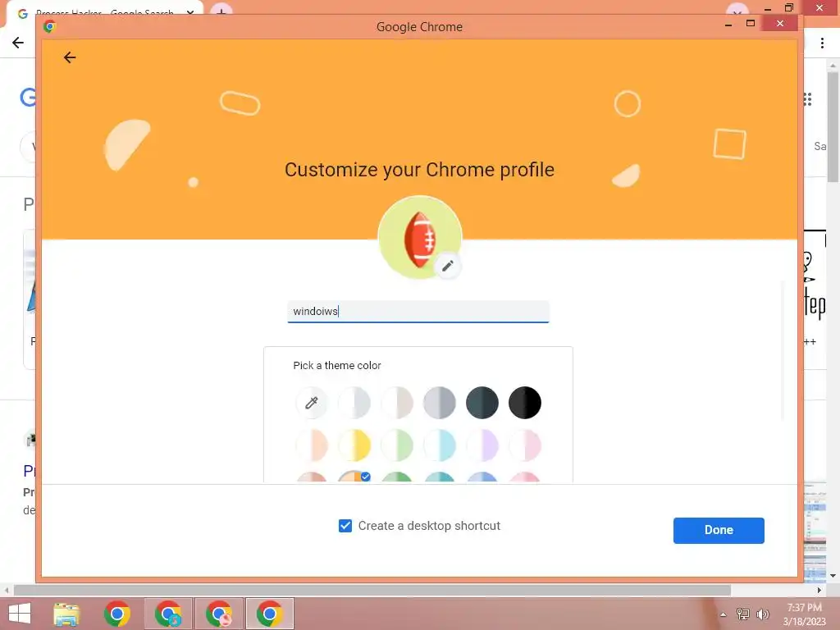Pick the lavender theme color
The height and width of the screenshot is (630, 840).
[482, 445]
